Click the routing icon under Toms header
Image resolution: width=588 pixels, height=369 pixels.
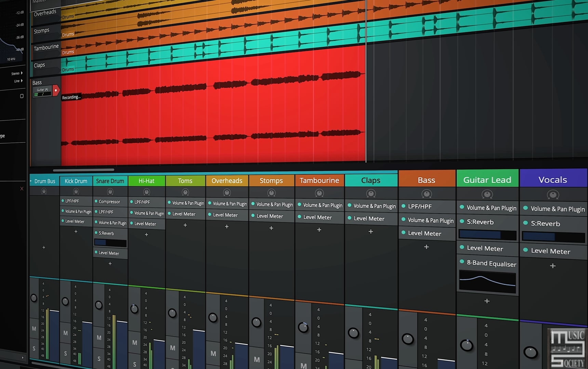(185, 192)
